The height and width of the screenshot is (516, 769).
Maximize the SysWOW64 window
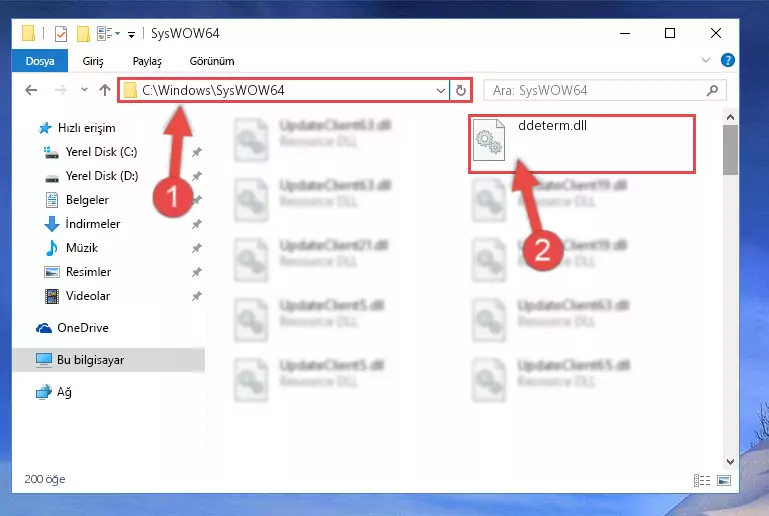[669, 33]
